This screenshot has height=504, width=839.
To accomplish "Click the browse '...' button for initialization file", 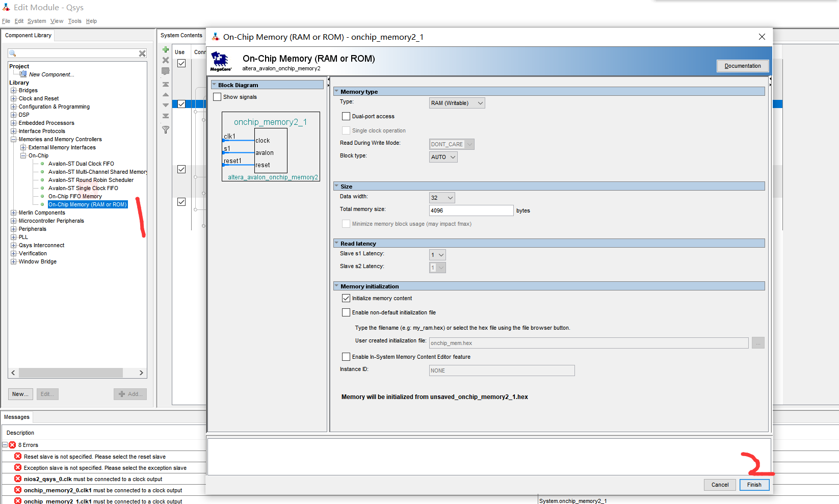I will tap(758, 343).
